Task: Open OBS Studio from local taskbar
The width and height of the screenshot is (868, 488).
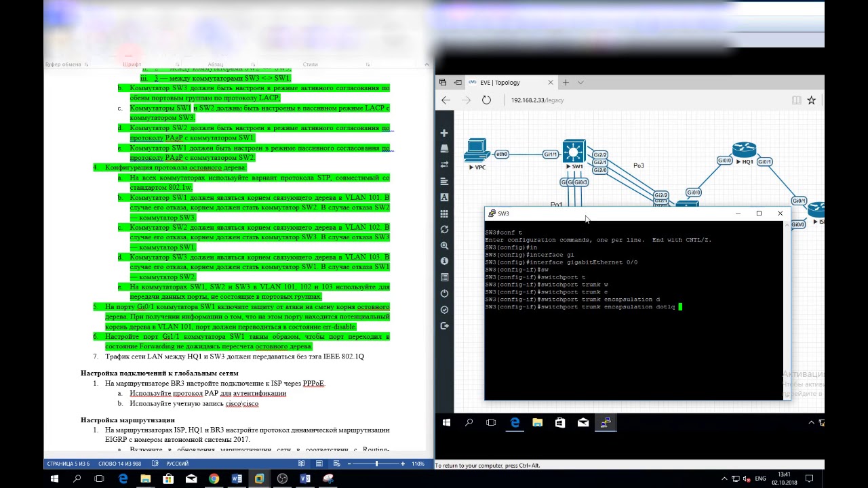Action: coord(282,479)
